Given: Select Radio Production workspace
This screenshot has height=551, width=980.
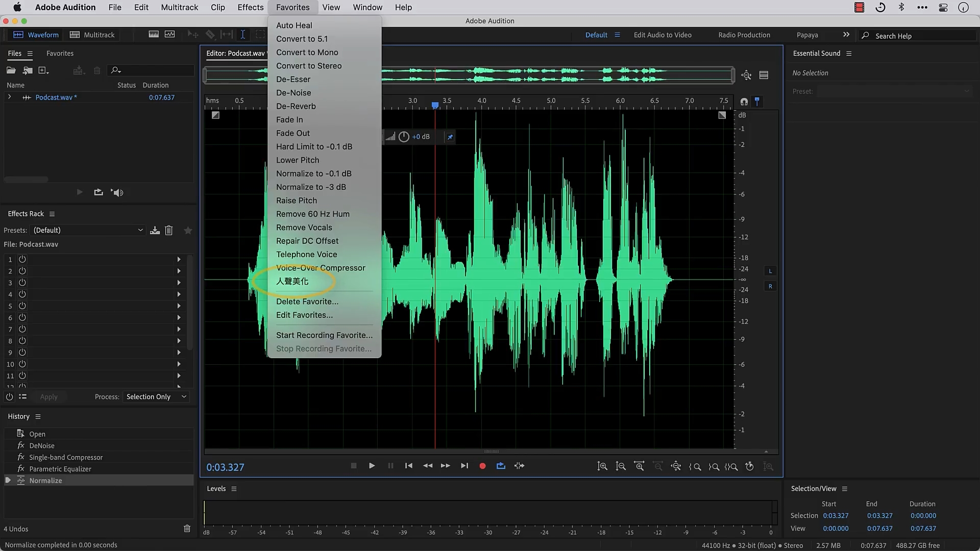Looking at the screenshot, I should coord(744,35).
